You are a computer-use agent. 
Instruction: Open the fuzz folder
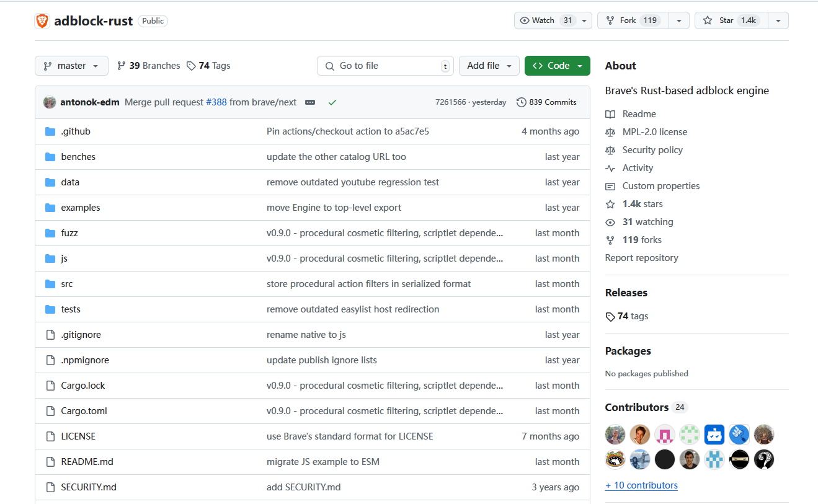(69, 233)
